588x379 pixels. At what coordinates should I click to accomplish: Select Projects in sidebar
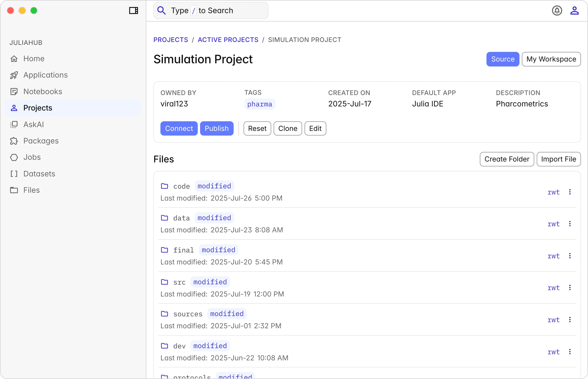73,108
